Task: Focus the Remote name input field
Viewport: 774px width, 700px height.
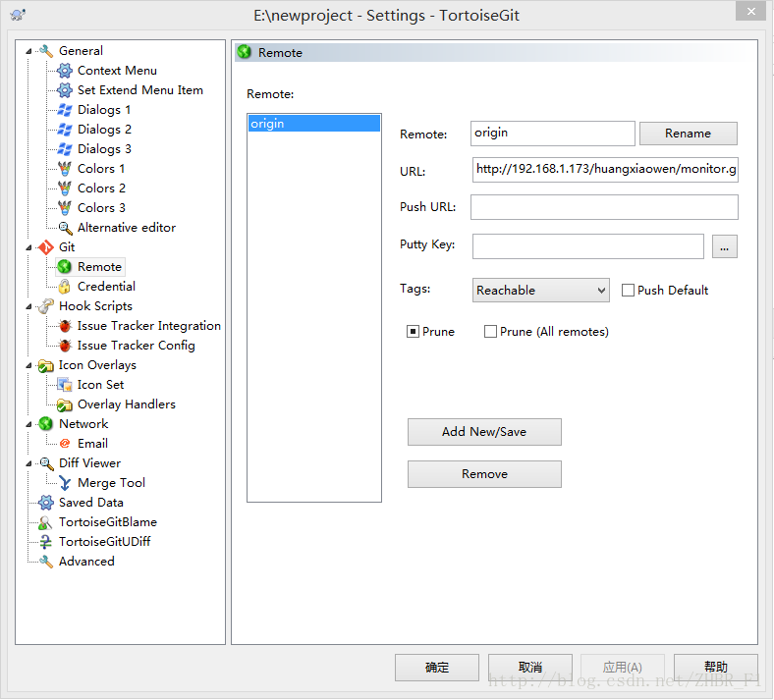Action: click(x=552, y=134)
